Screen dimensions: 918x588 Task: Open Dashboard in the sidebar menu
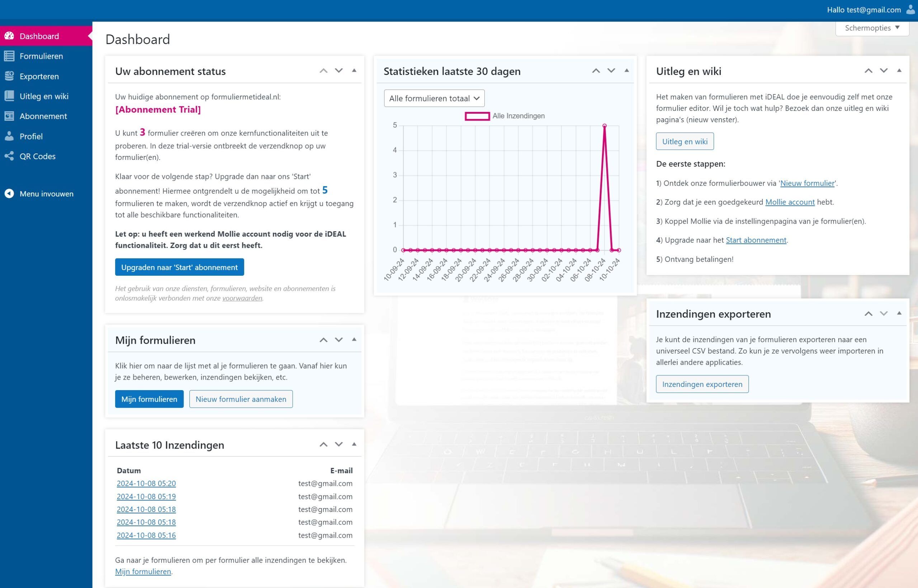pyautogui.click(x=46, y=36)
